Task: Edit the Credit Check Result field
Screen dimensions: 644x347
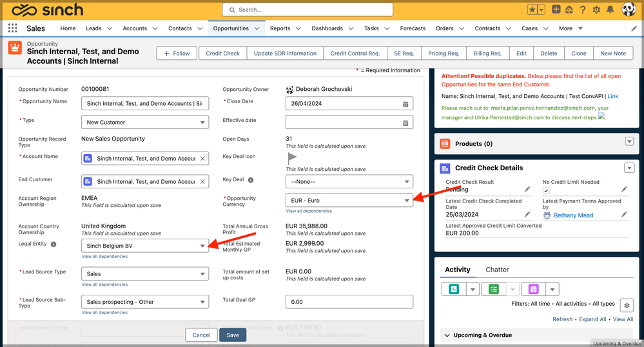Action: 527,189
